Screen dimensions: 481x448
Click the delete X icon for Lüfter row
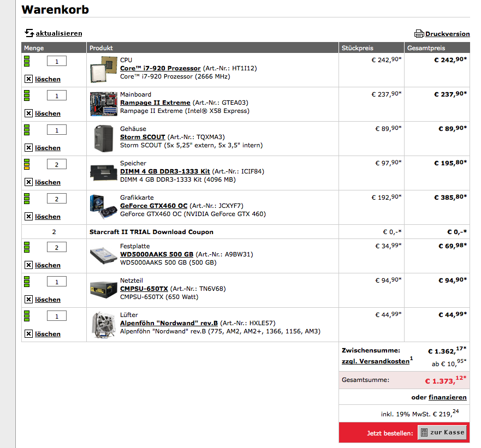28,333
